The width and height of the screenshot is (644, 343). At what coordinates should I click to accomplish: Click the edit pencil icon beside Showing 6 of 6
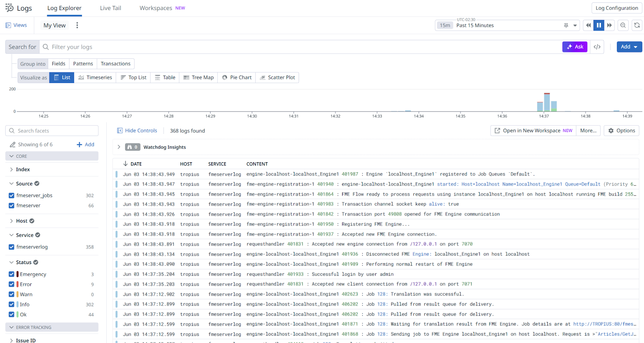[12, 145]
